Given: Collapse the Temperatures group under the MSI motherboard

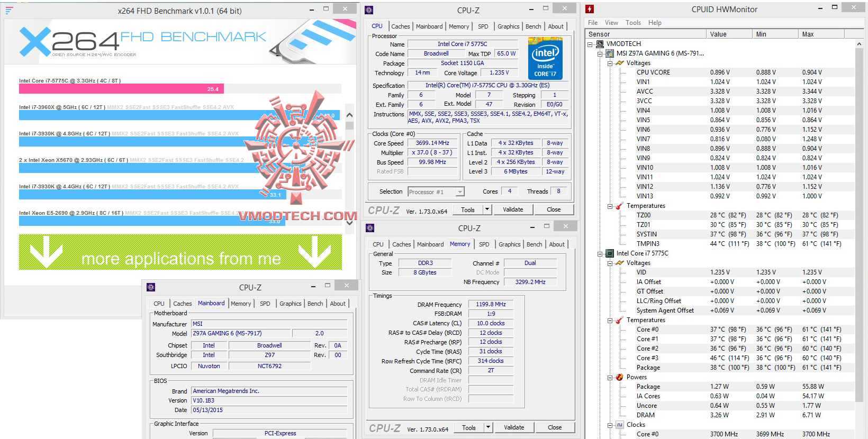Looking at the screenshot, I should 610,206.
